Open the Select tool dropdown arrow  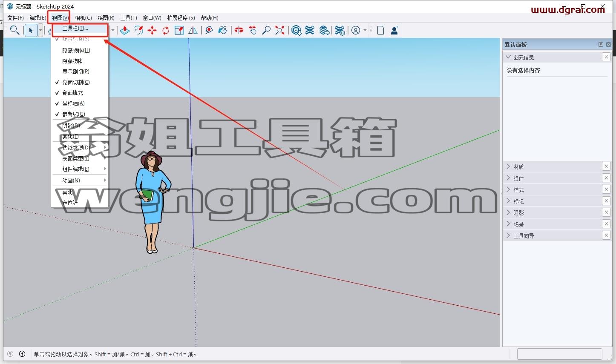[40, 30]
